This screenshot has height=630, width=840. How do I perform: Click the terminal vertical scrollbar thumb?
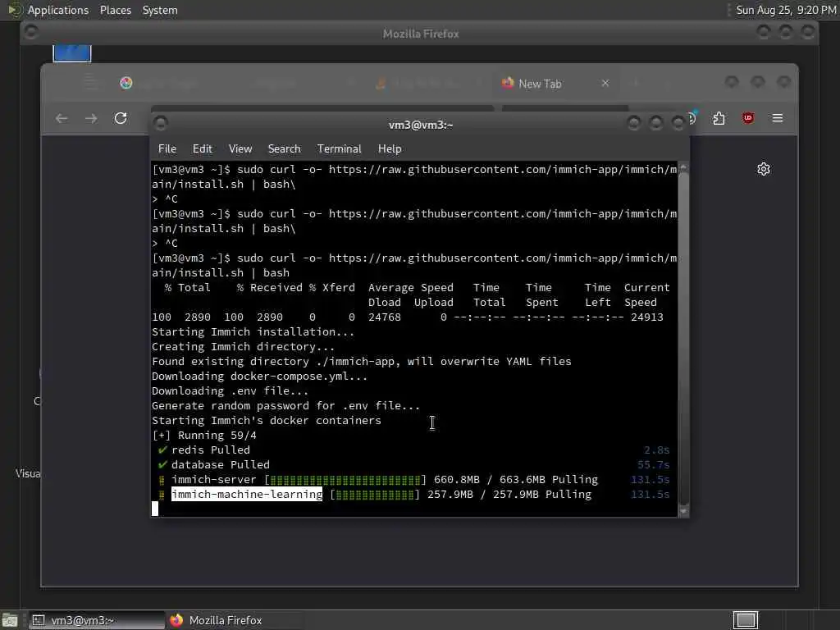coord(683,337)
